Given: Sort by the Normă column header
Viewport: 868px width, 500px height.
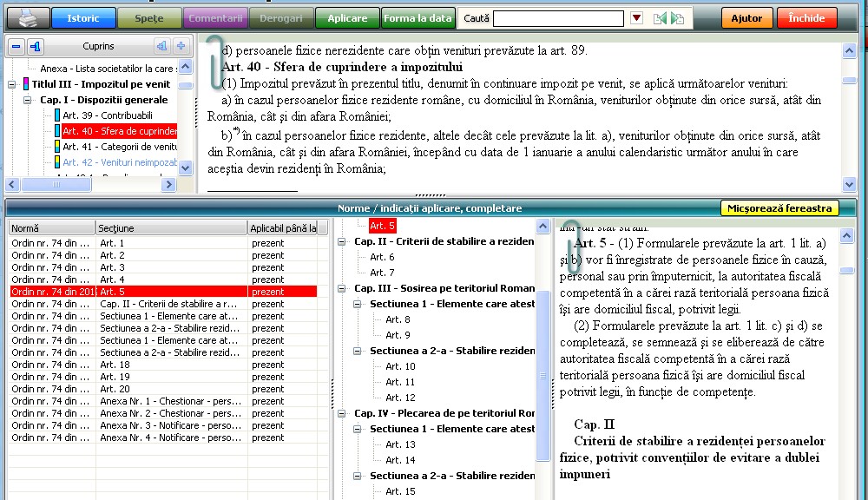Looking at the screenshot, I should pos(52,228).
